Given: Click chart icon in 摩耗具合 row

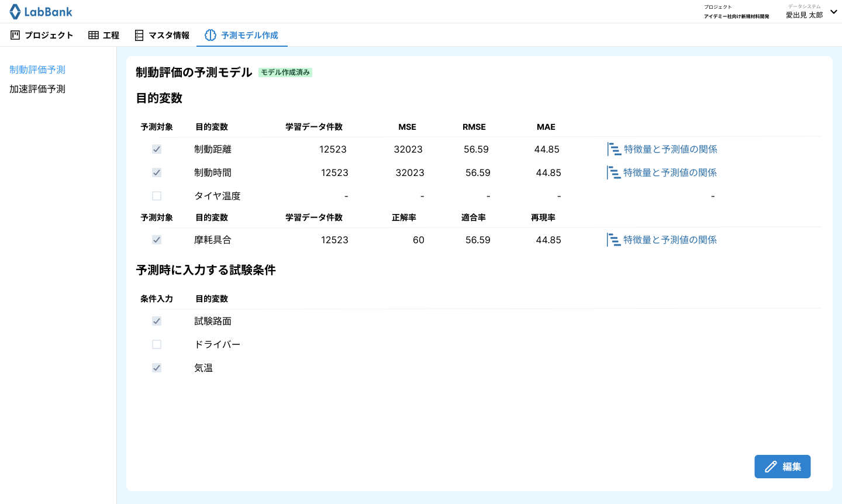Looking at the screenshot, I should coord(614,240).
